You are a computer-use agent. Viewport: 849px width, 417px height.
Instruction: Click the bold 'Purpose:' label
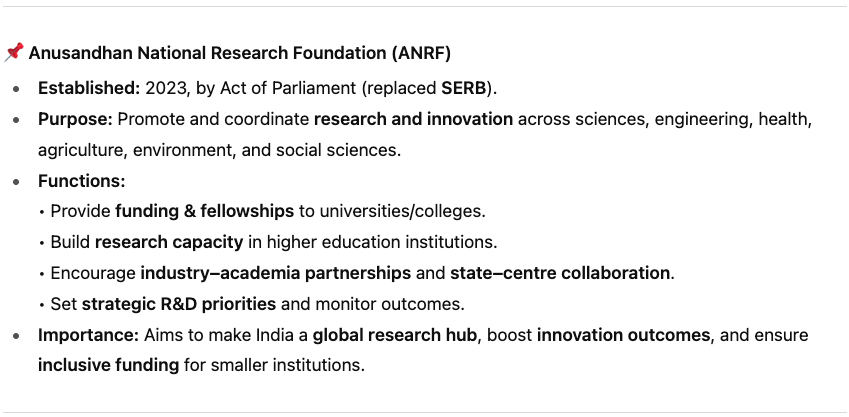click(x=75, y=119)
